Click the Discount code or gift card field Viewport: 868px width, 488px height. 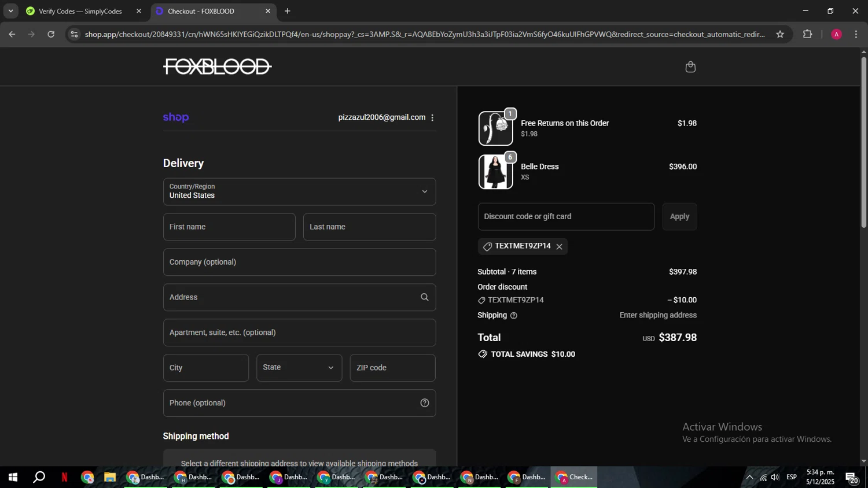(x=566, y=217)
